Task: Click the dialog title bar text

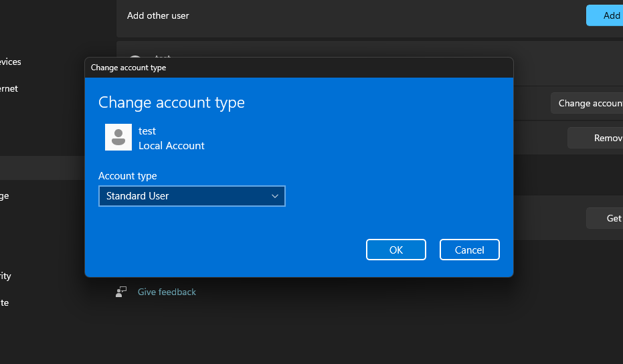Action: click(x=128, y=68)
